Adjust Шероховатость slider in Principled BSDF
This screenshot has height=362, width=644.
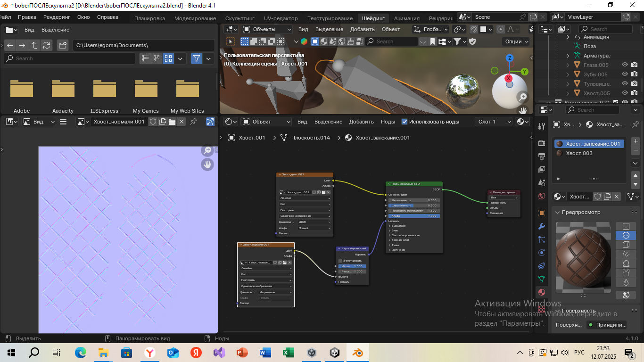413,206
